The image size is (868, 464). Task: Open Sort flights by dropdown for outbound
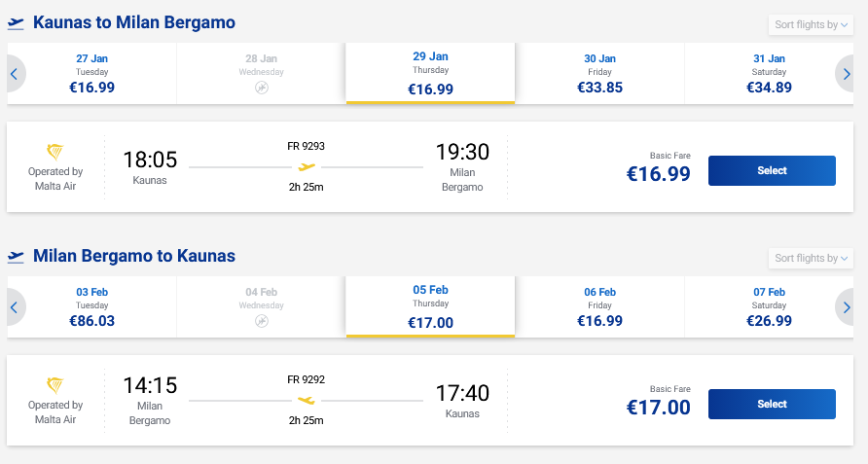click(x=810, y=25)
